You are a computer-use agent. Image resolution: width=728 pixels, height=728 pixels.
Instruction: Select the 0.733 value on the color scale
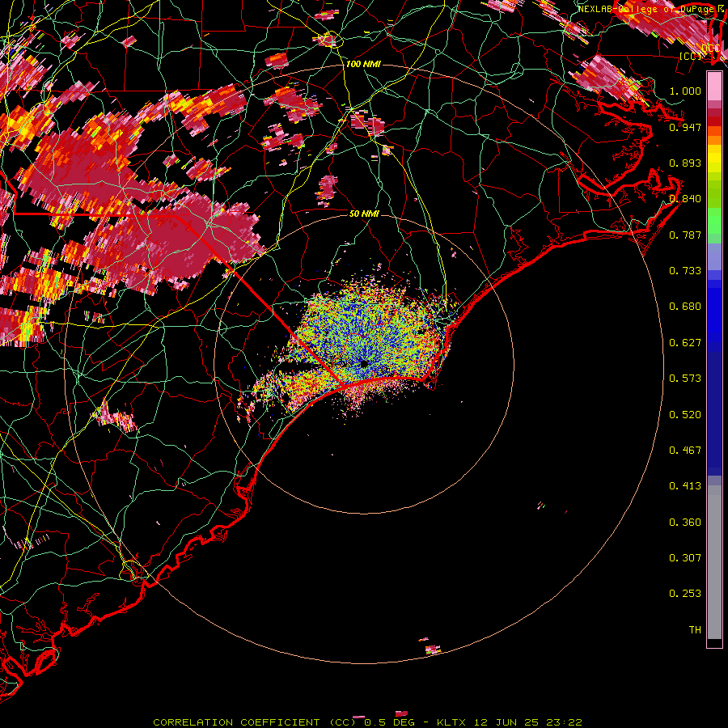(x=685, y=271)
